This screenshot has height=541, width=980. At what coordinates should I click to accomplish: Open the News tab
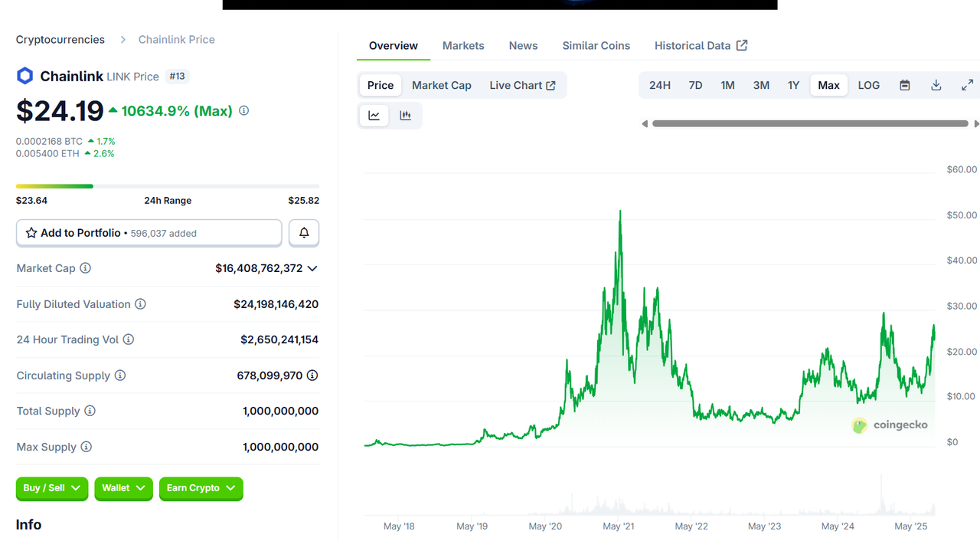point(524,46)
